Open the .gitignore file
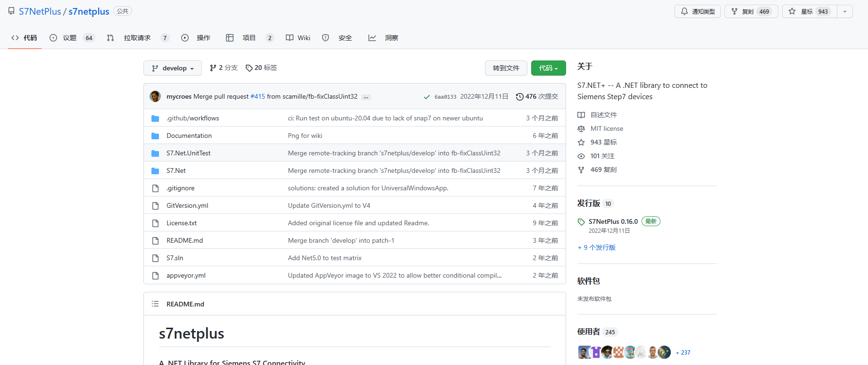 (180, 188)
